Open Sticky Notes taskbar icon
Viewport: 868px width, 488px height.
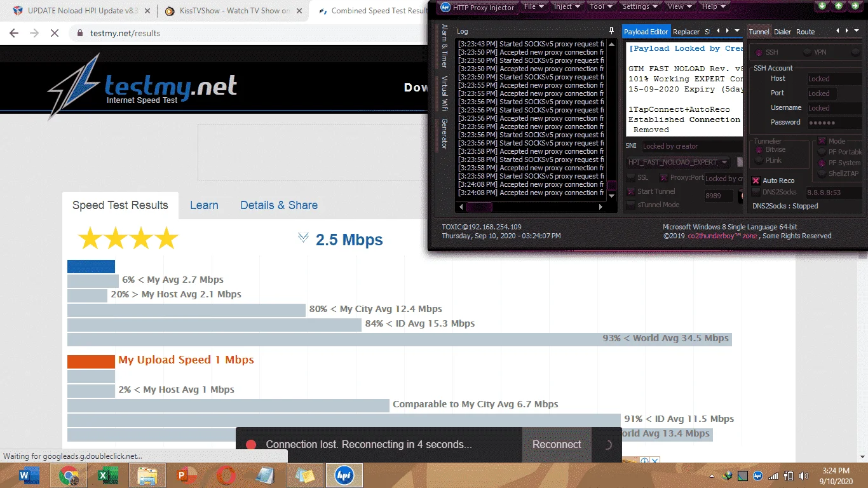(x=305, y=475)
